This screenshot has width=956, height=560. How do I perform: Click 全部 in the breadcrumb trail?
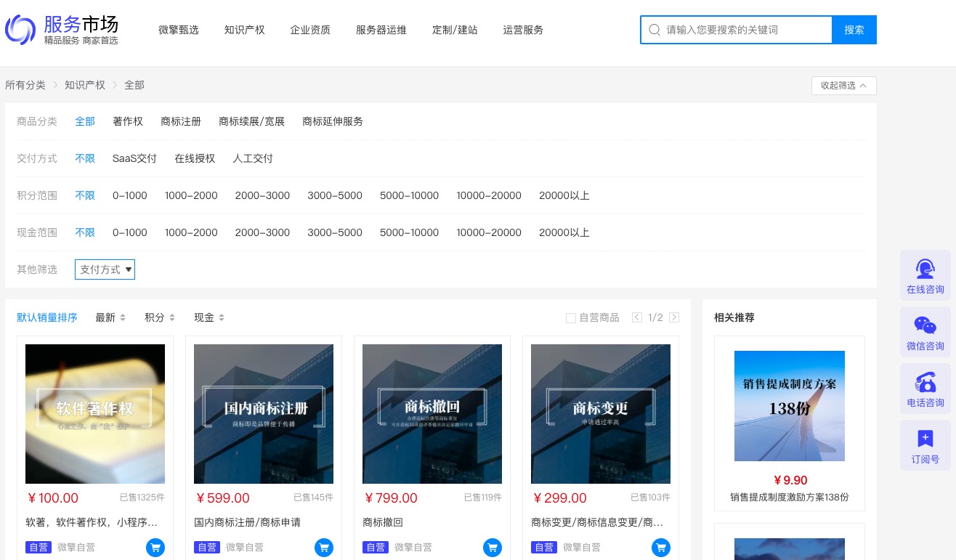pyautogui.click(x=134, y=85)
